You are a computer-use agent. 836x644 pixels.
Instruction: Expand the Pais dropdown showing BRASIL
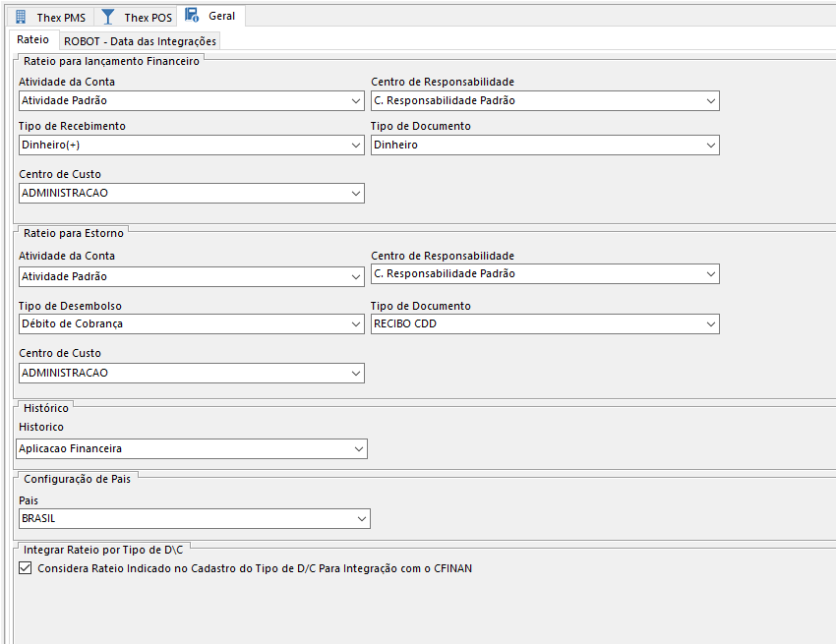coord(361,518)
